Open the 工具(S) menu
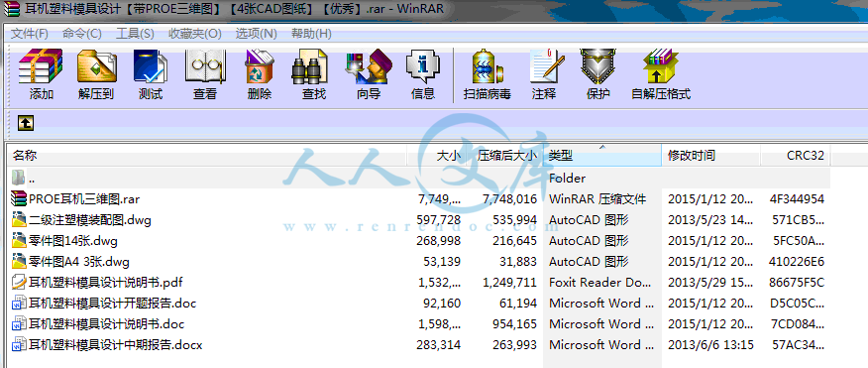868x368 pixels. pos(135,34)
